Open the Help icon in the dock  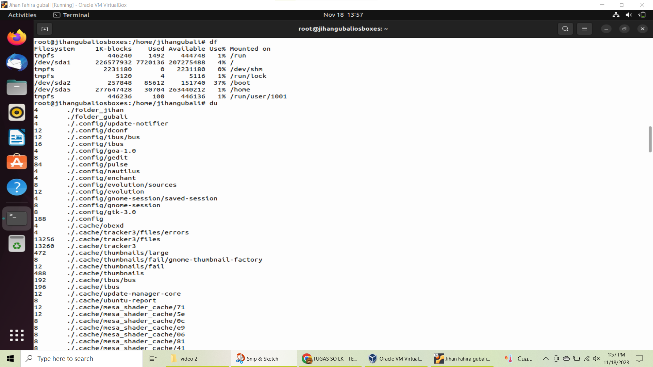[17, 187]
